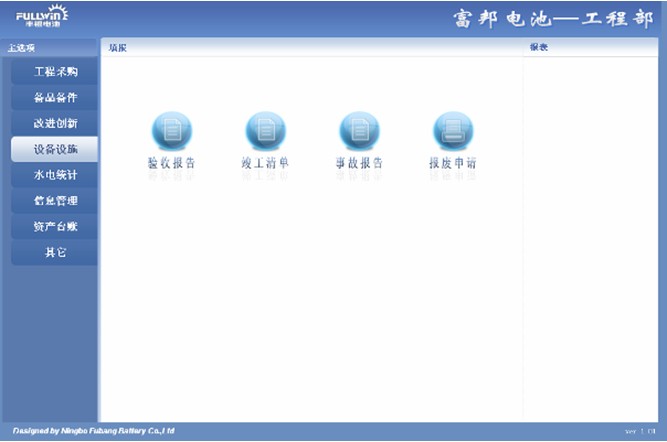Open the 竣工清单 (completion list) icon
Image resolution: width=667 pixels, height=442 pixels.
pyautogui.click(x=265, y=131)
